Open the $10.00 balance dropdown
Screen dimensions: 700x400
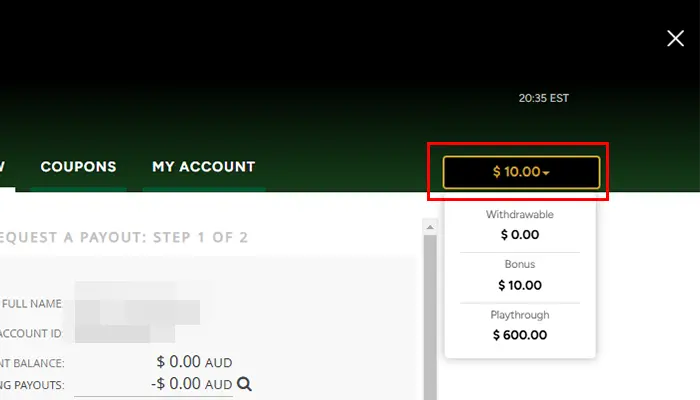pyautogui.click(x=520, y=172)
